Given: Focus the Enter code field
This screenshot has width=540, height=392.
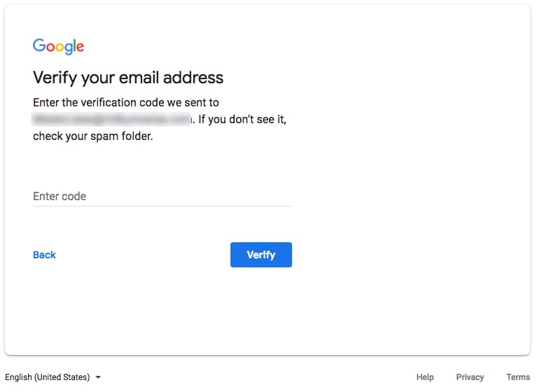Looking at the screenshot, I should tap(162, 196).
